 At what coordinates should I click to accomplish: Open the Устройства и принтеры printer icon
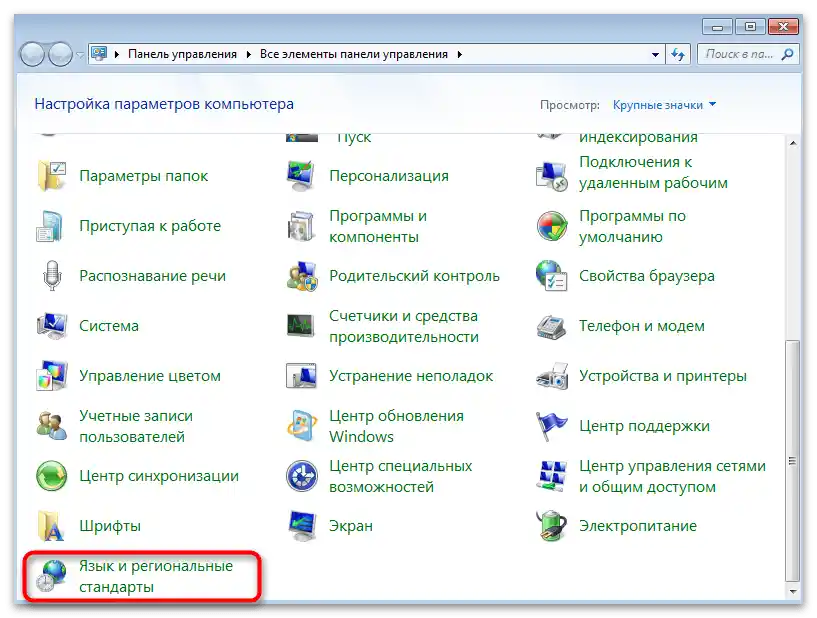tap(552, 376)
